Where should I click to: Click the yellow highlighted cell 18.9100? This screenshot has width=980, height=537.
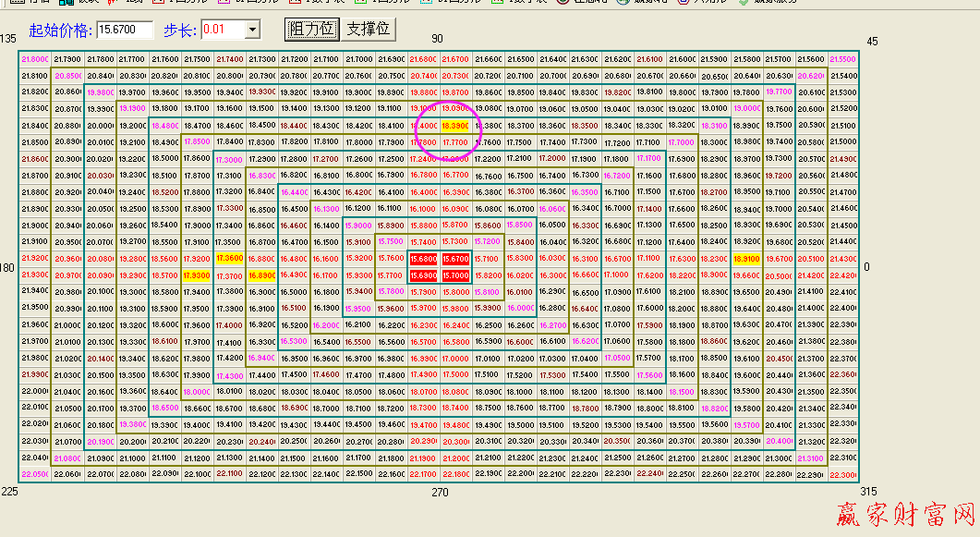[x=746, y=259]
